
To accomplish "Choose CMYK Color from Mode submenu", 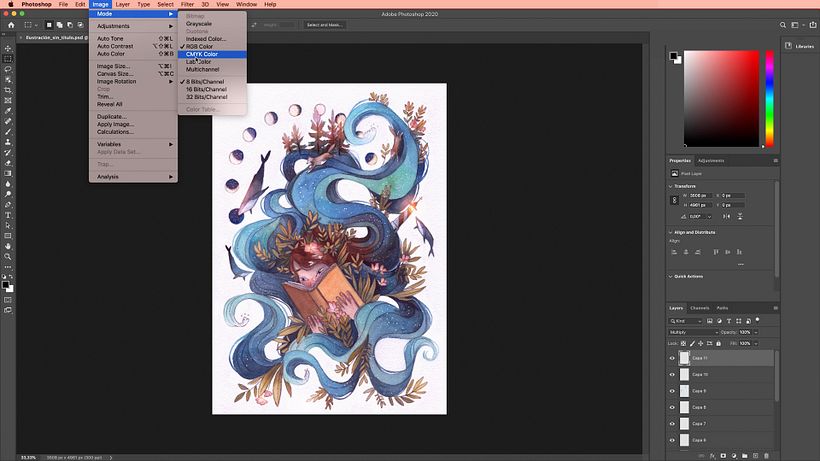I will [212, 54].
